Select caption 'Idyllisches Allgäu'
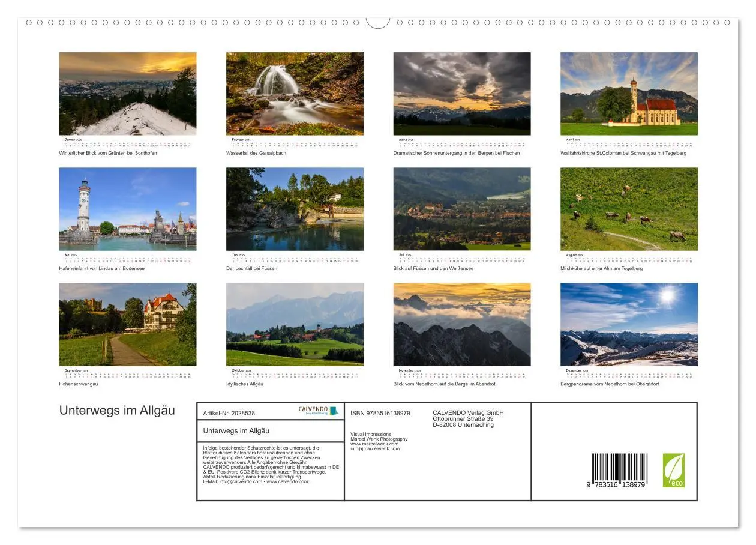 [245, 384]
